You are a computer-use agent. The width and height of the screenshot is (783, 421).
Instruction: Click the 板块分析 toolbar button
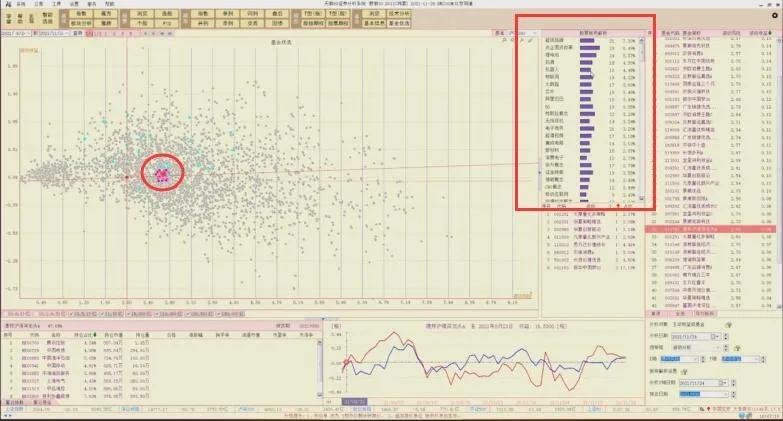coord(81,23)
